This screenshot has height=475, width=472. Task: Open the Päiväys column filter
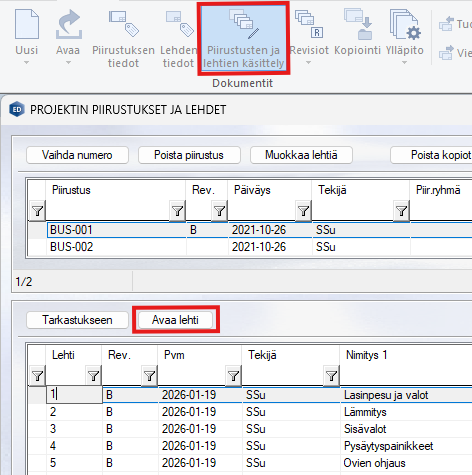point(303,211)
